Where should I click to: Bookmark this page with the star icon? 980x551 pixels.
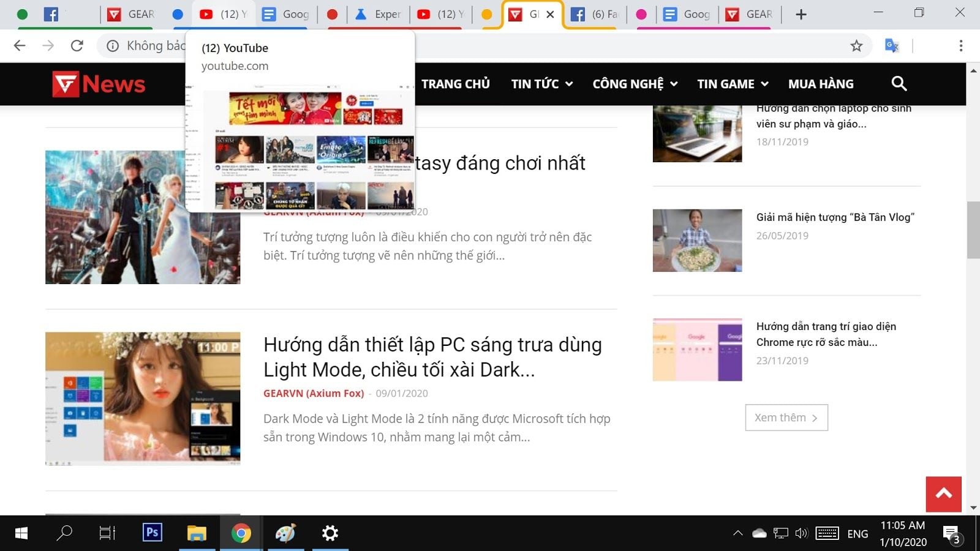855,45
